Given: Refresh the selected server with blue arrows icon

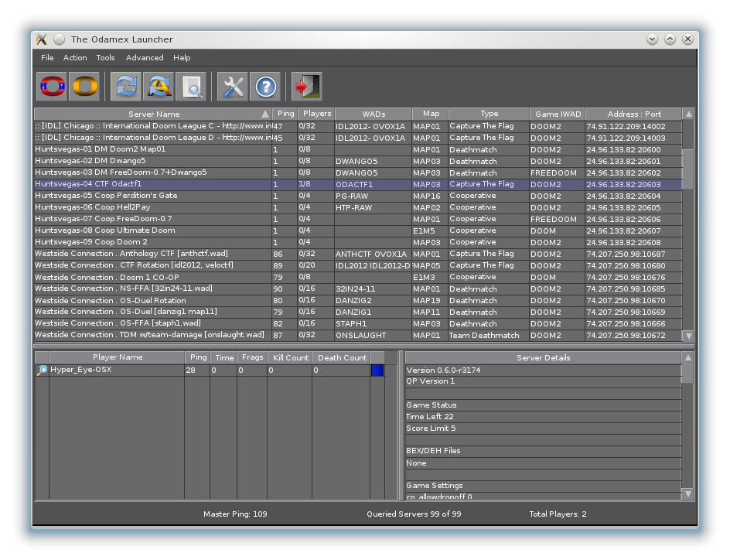Looking at the screenshot, I should tap(126, 87).
